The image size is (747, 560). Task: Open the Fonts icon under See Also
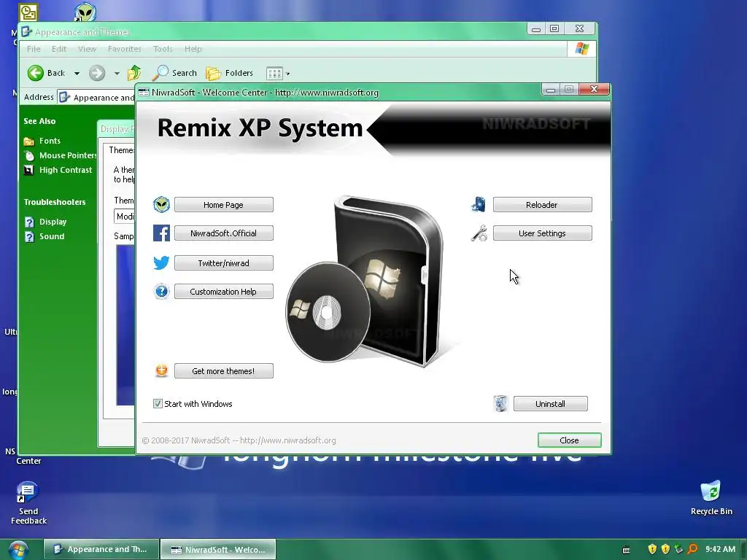pos(29,141)
